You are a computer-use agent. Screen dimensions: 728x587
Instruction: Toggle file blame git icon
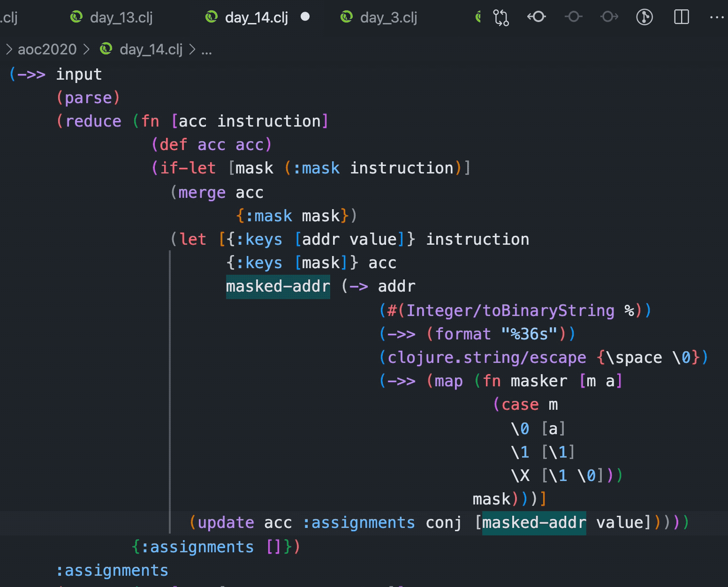coord(645,17)
